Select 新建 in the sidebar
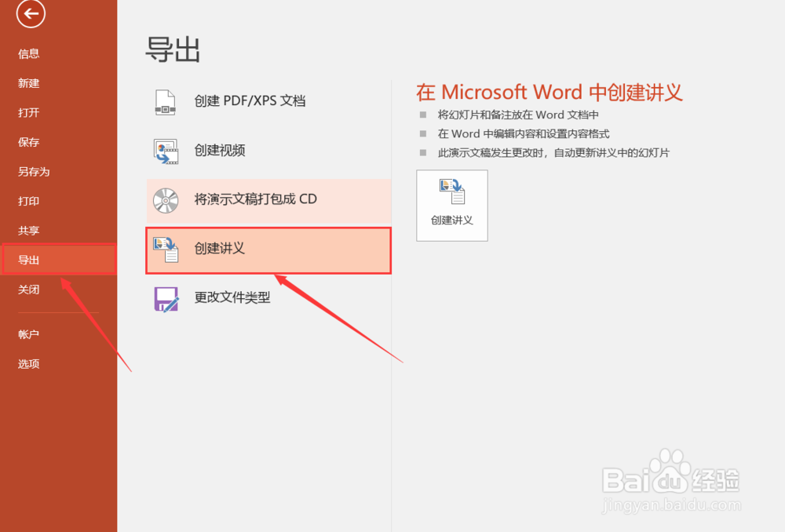 28,83
